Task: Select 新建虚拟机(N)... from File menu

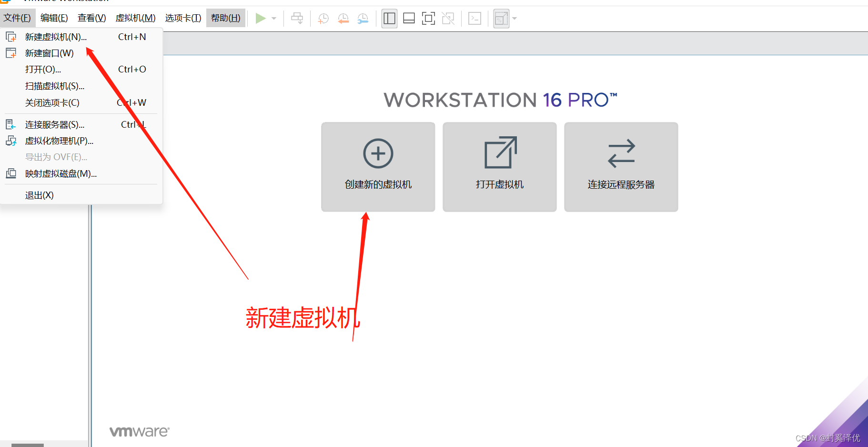Action: pyautogui.click(x=81, y=37)
